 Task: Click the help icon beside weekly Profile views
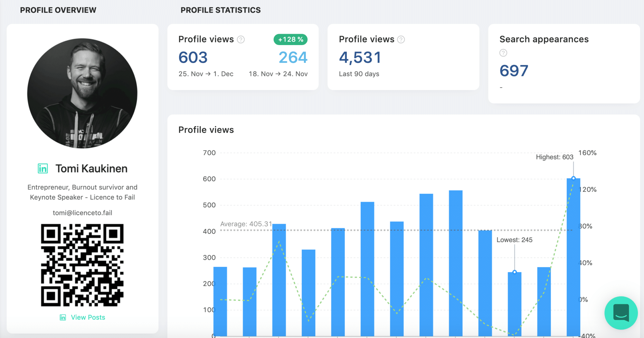pyautogui.click(x=241, y=39)
